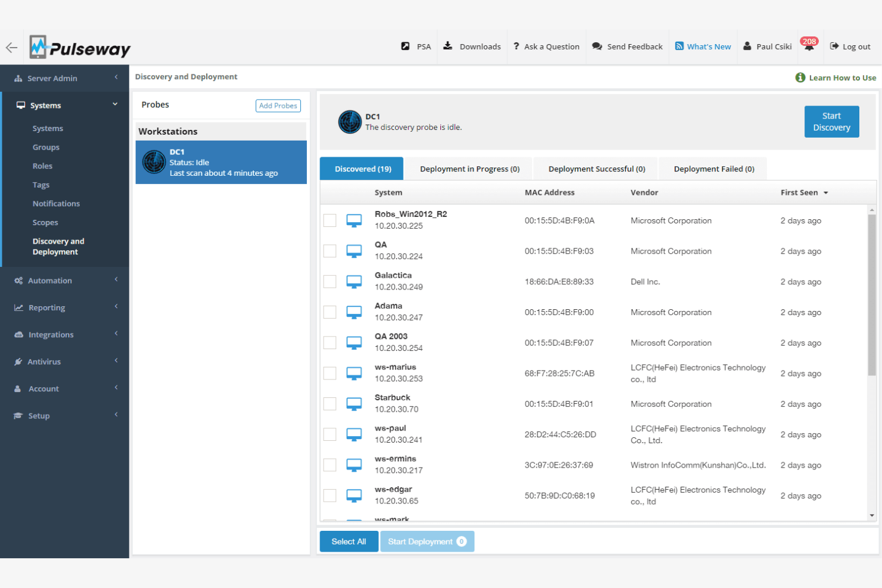Click the monitor icon for ws-marius
The width and height of the screenshot is (882, 588).
[354, 374]
